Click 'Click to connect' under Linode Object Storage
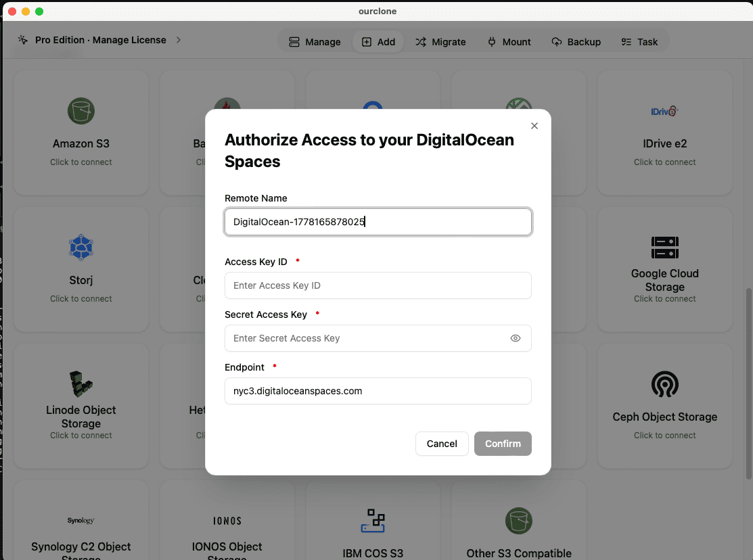 pyautogui.click(x=81, y=436)
